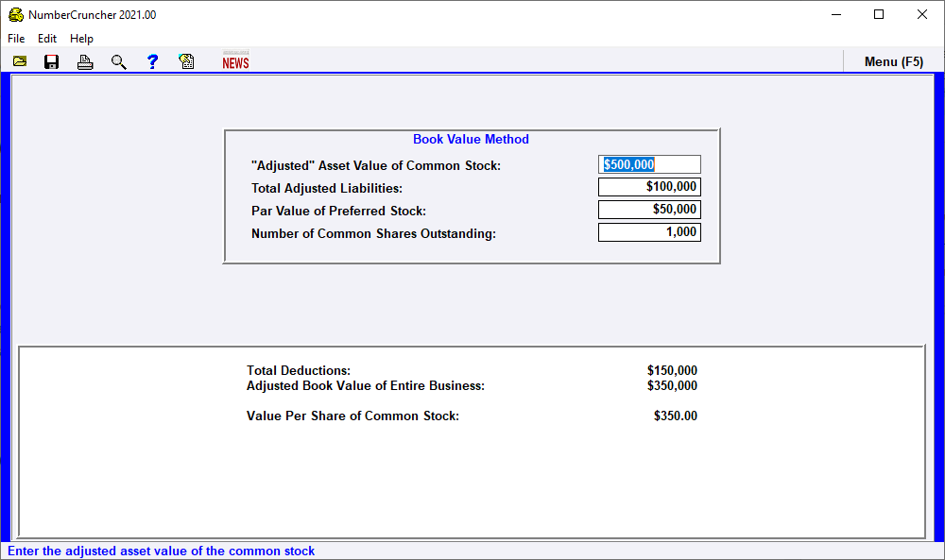Select the calculator-with-pencil toolbar icon
Screen dimensions: 945x560
[x=187, y=61]
